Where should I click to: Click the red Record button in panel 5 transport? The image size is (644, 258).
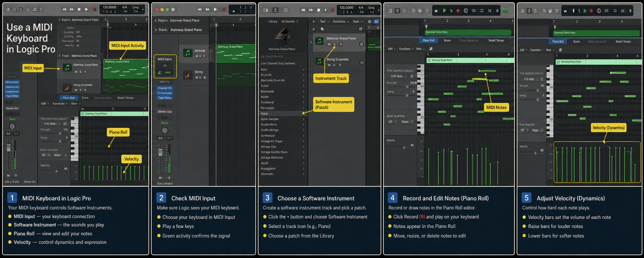click(591, 11)
